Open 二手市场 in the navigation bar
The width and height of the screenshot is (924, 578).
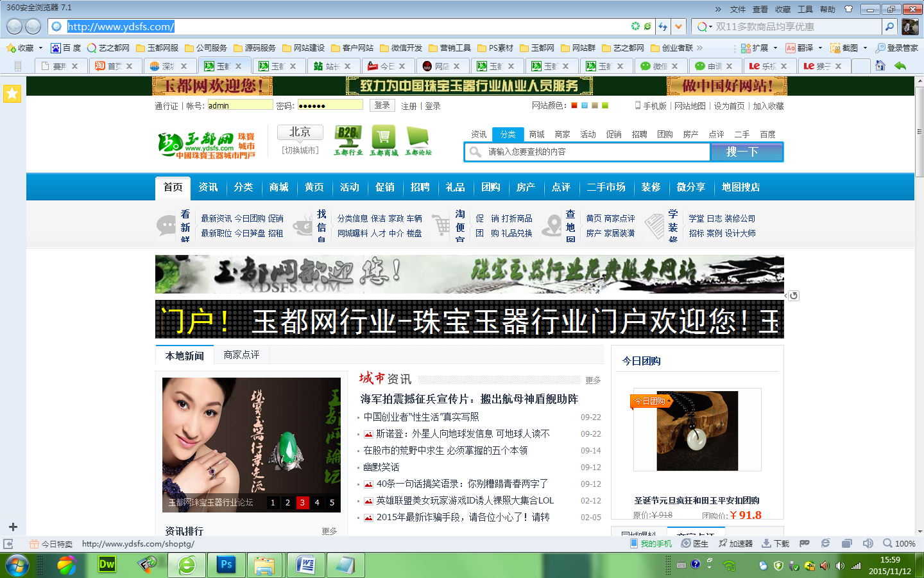click(x=606, y=187)
